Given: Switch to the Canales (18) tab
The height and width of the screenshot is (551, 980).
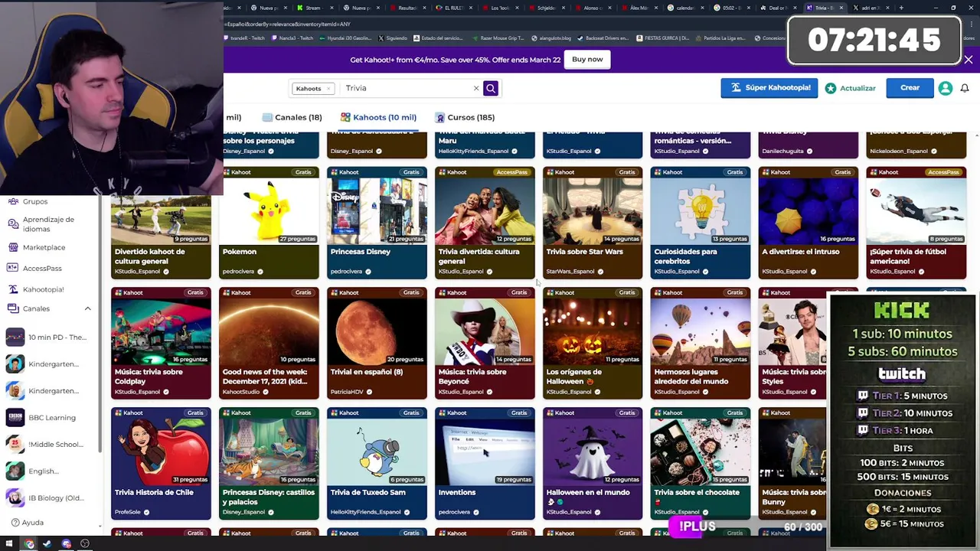Looking at the screenshot, I should (292, 117).
